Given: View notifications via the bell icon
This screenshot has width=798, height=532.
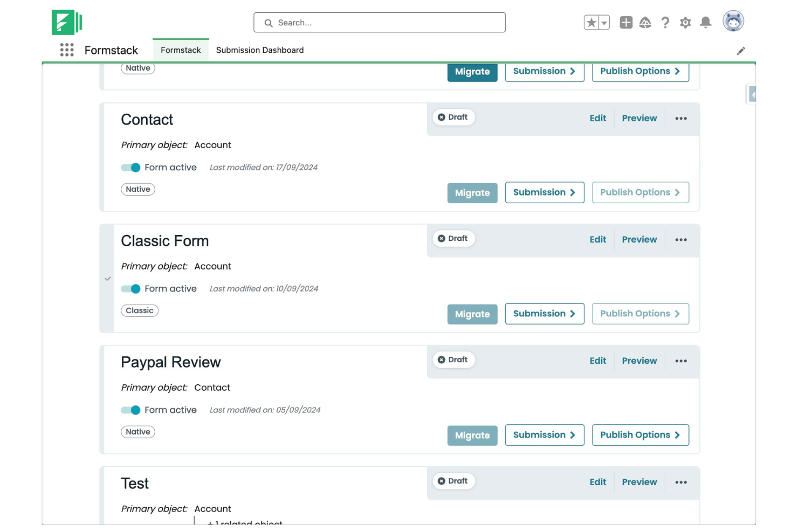Looking at the screenshot, I should point(705,23).
